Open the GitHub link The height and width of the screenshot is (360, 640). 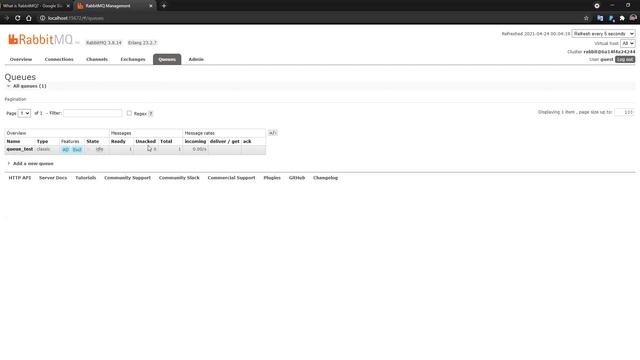coord(297,178)
